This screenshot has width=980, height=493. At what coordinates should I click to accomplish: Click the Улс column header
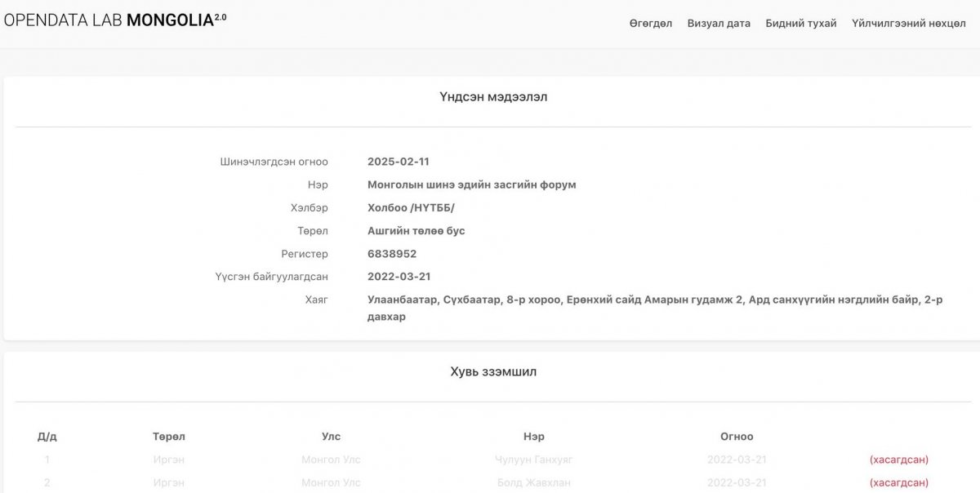[x=331, y=437]
